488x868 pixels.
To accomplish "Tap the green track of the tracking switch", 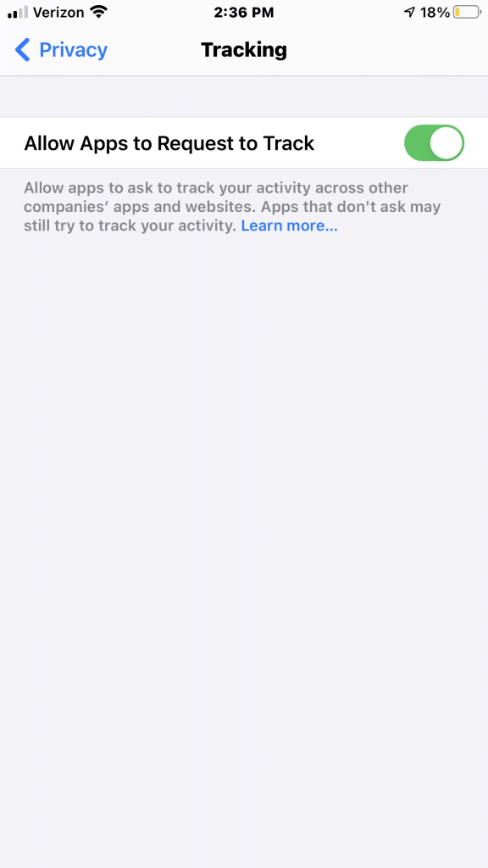I will tap(417, 142).
